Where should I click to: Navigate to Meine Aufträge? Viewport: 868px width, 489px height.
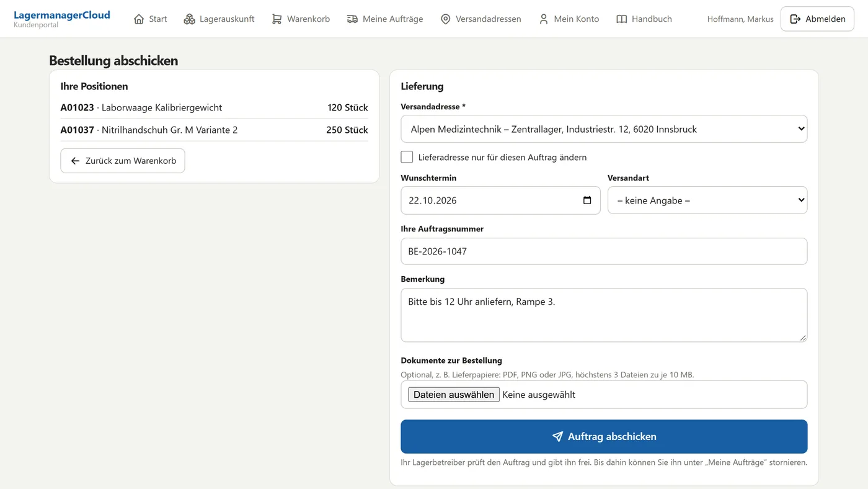[x=384, y=19]
